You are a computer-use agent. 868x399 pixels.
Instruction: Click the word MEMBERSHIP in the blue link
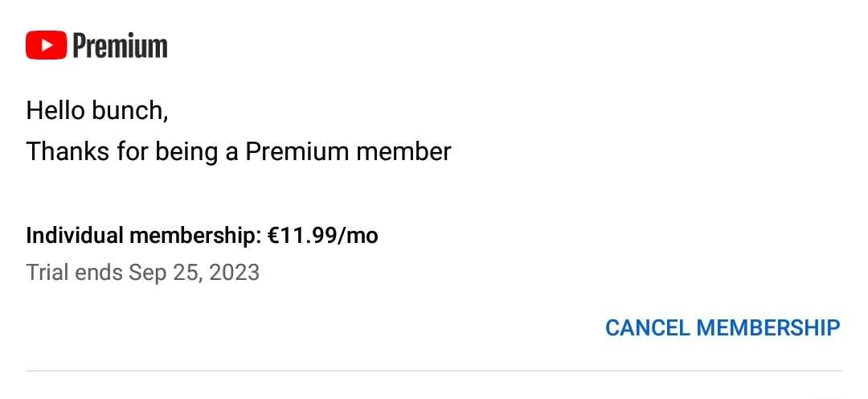tap(768, 327)
